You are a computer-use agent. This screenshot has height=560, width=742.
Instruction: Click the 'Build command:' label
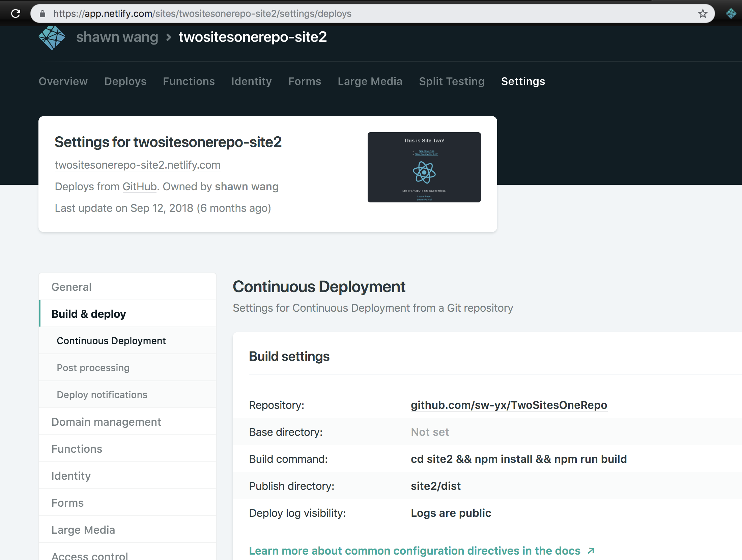coord(288,459)
